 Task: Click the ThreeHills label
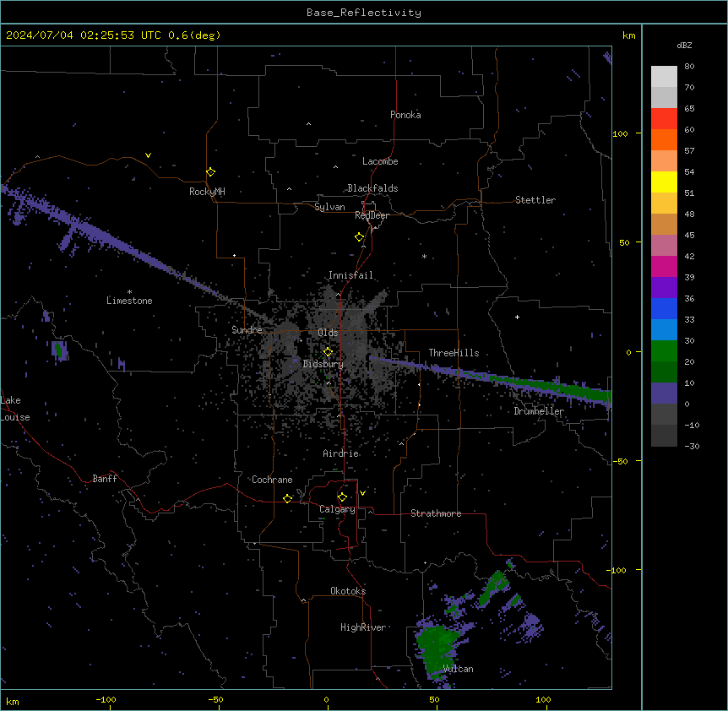454,353
